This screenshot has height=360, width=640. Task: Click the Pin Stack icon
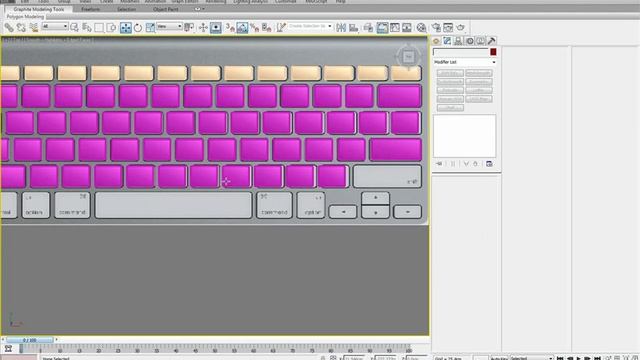point(439,164)
